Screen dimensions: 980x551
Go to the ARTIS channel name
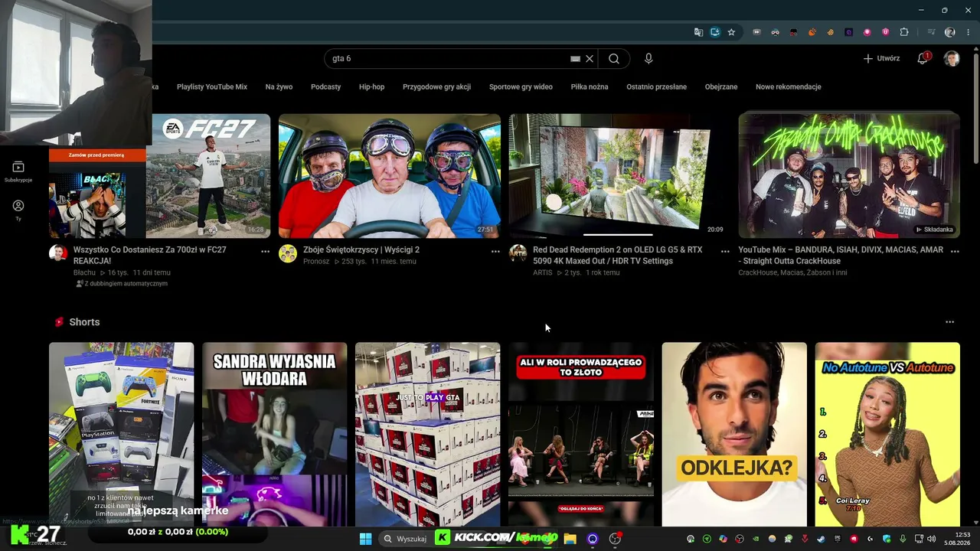point(542,272)
